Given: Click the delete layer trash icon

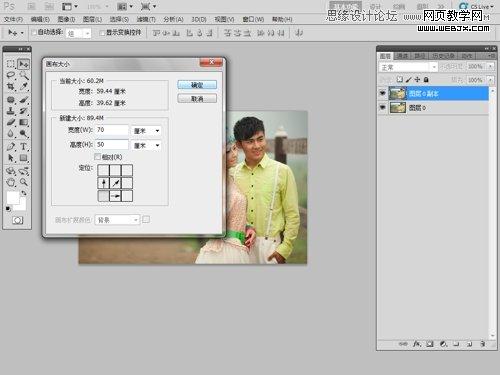Looking at the screenshot, I should 482,344.
